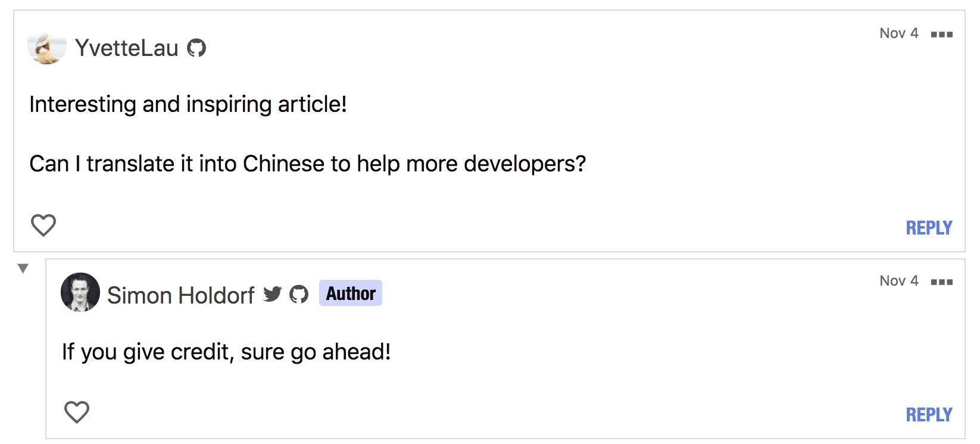980x444 pixels.
Task: Open the YvetteLau username link
Action: tap(127, 48)
